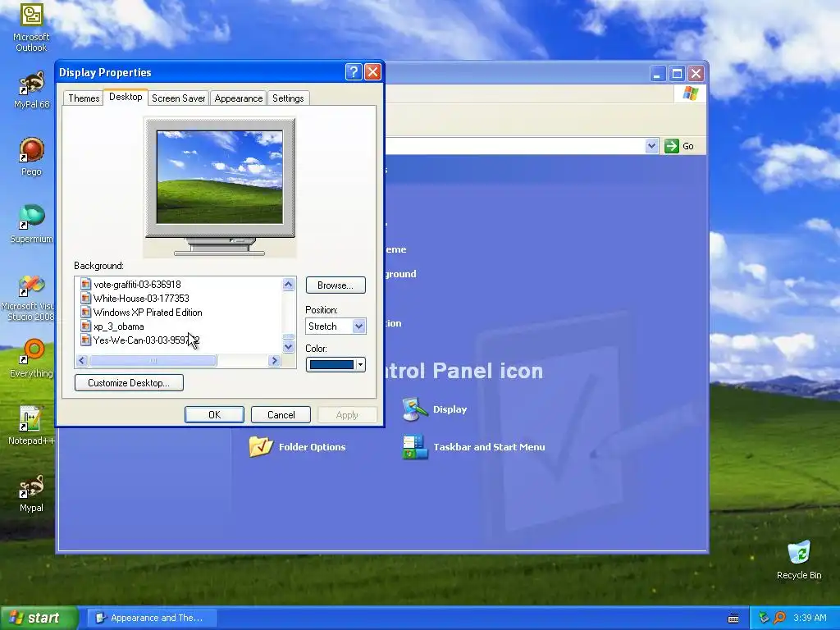Open the Pego desktop shortcut
The width and height of the screenshot is (840, 630).
31,157
